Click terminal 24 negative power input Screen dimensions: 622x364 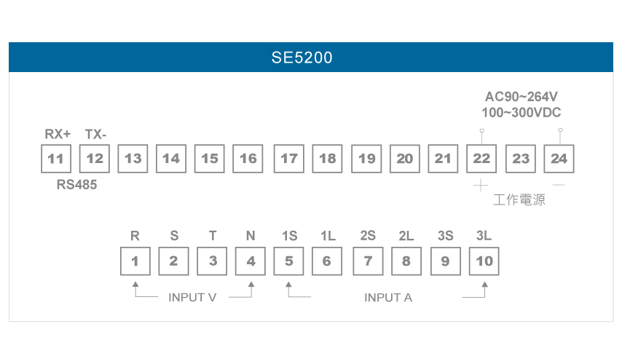[559, 159]
